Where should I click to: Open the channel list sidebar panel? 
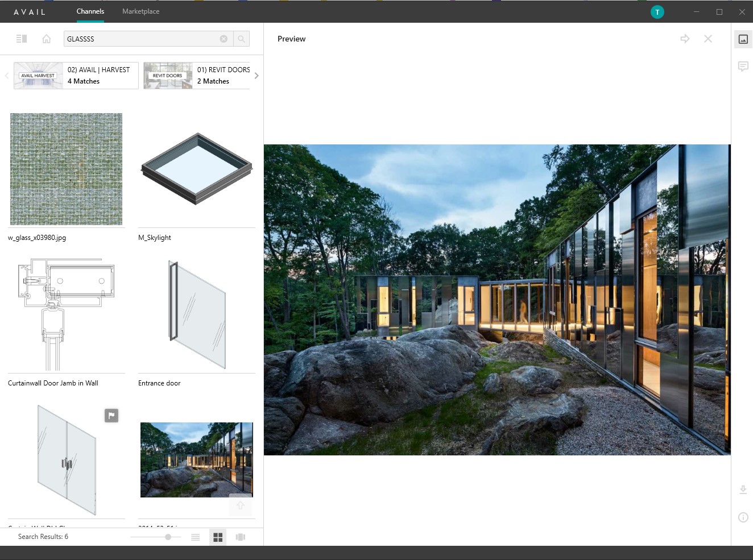click(x=22, y=38)
